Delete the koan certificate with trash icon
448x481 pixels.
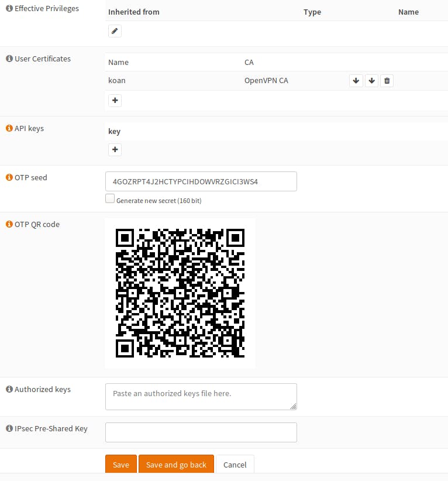tap(387, 81)
